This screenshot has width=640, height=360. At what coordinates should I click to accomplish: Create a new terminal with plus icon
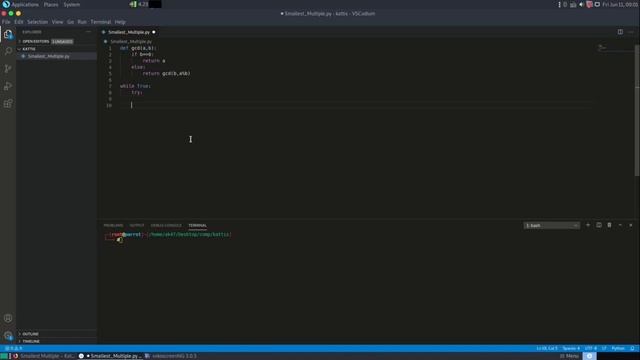pos(588,225)
